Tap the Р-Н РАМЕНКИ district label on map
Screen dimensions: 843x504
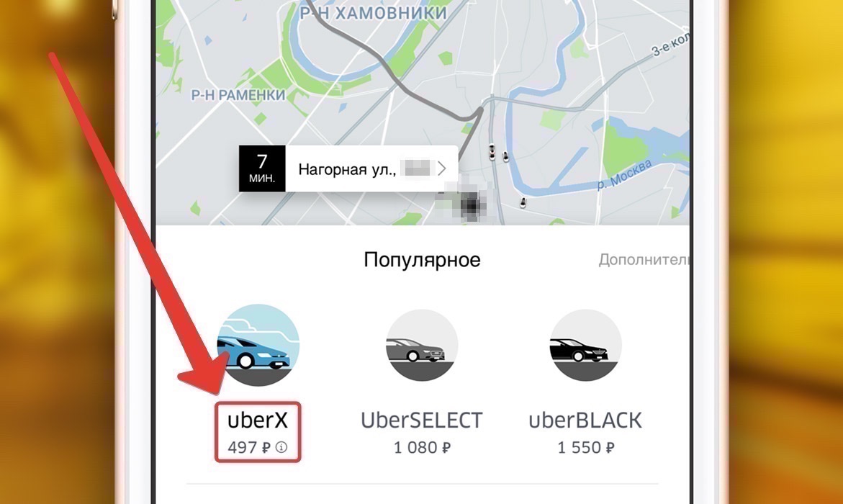tap(239, 95)
